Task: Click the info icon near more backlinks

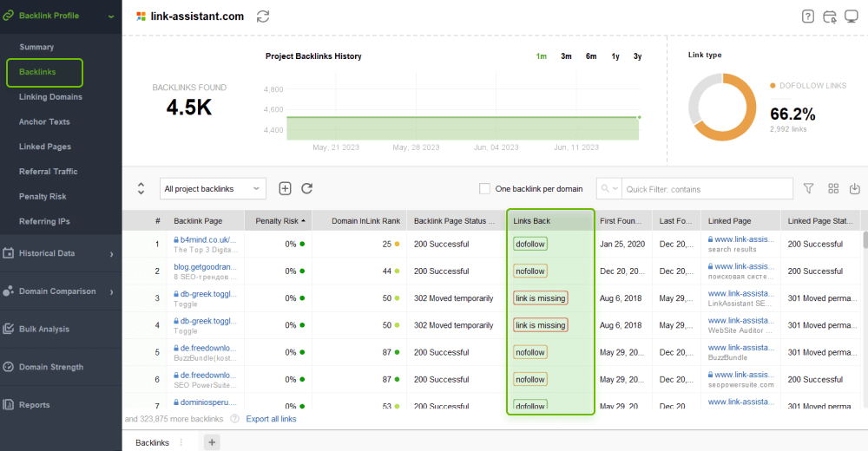Action: pyautogui.click(x=234, y=419)
